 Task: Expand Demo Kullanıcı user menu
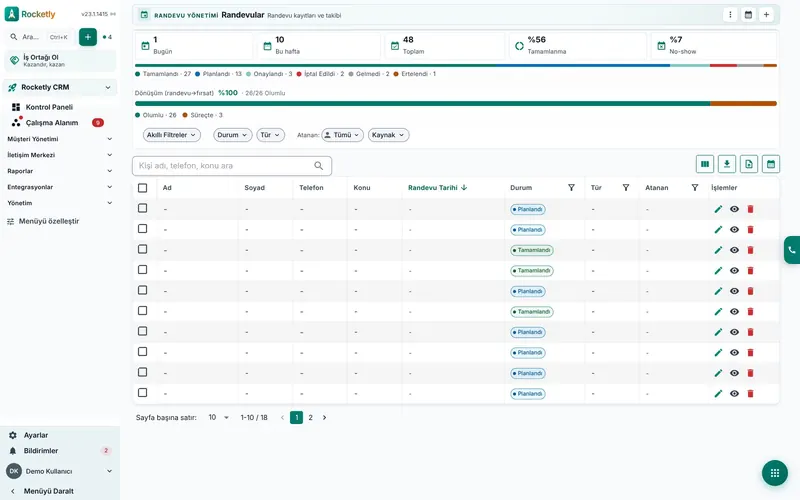click(60, 471)
